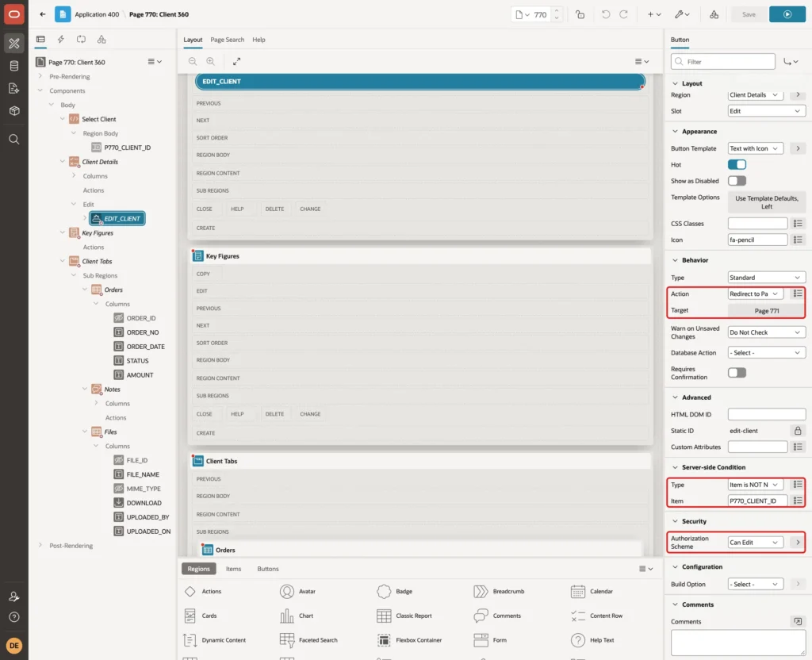Open the Build Option dropdown
This screenshot has width=812, height=660.
(x=756, y=585)
